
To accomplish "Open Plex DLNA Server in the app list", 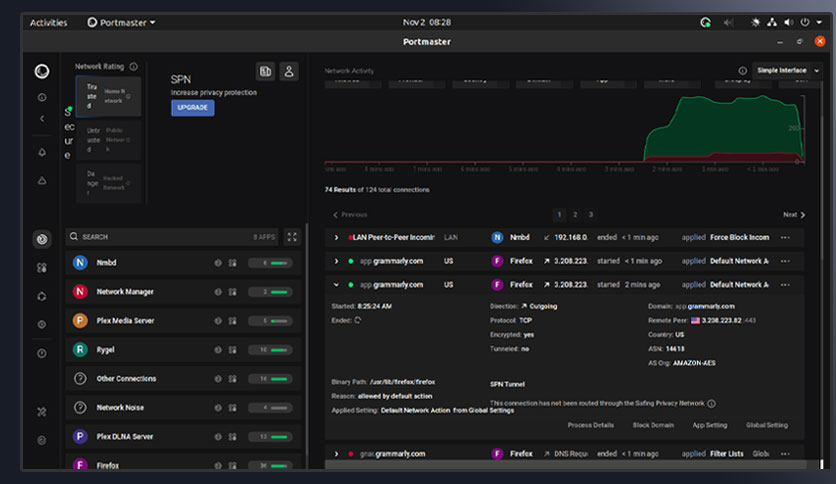I will coord(183,437).
